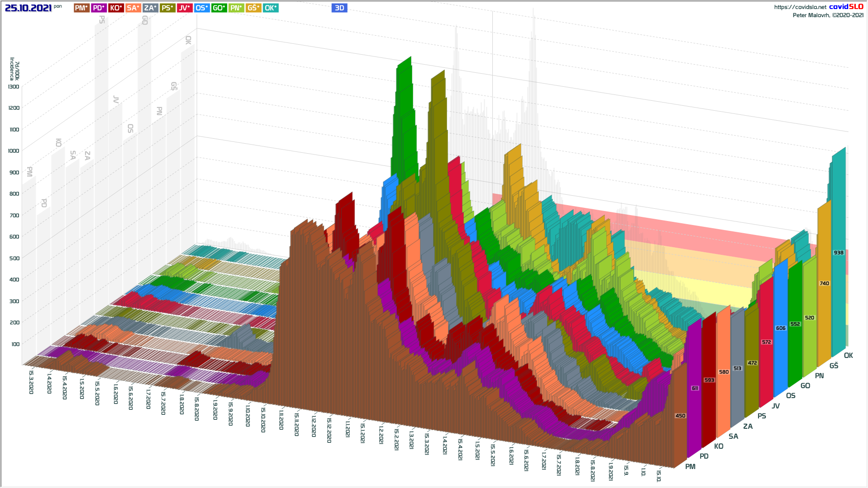Toggle the PM region button

pyautogui.click(x=81, y=8)
